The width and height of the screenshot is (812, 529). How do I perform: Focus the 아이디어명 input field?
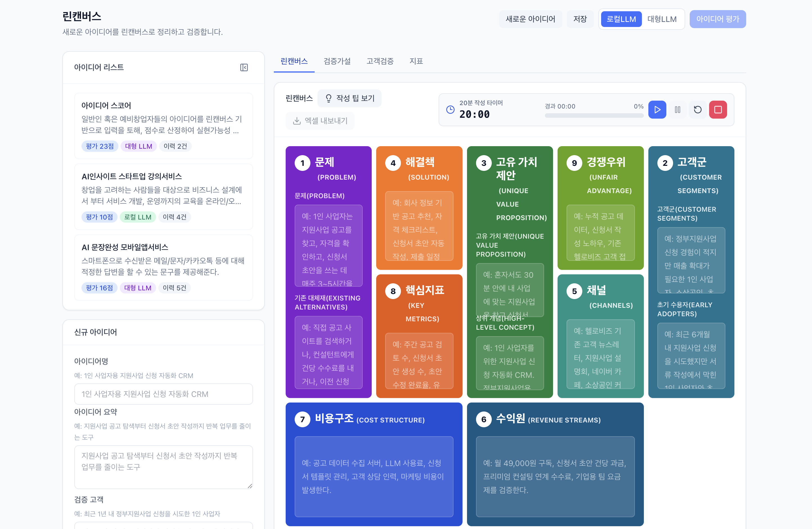click(163, 394)
